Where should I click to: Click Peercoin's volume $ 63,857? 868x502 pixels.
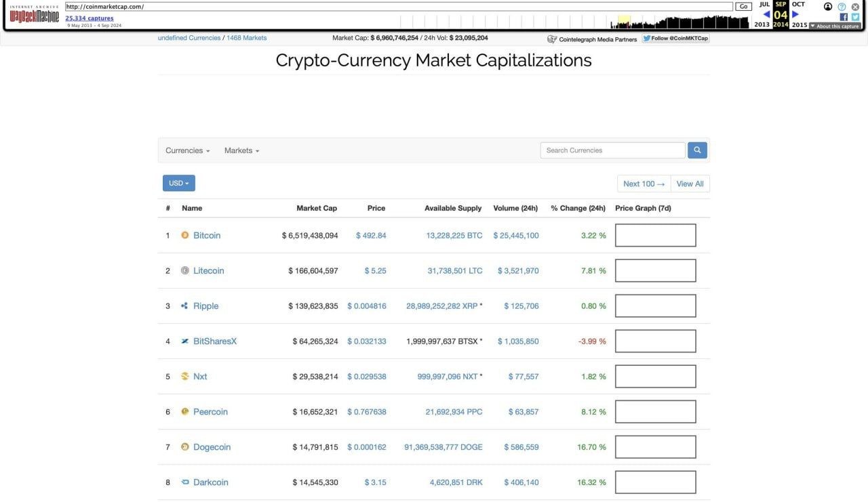524,411
